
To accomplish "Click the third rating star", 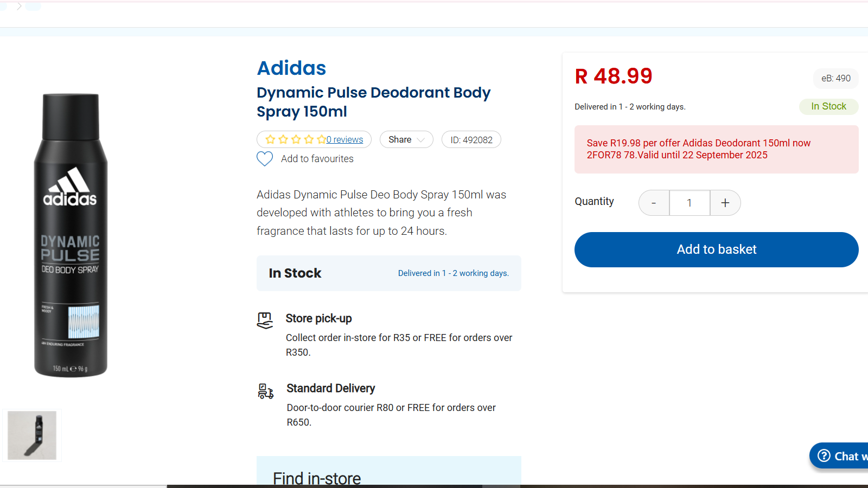I will (x=296, y=139).
